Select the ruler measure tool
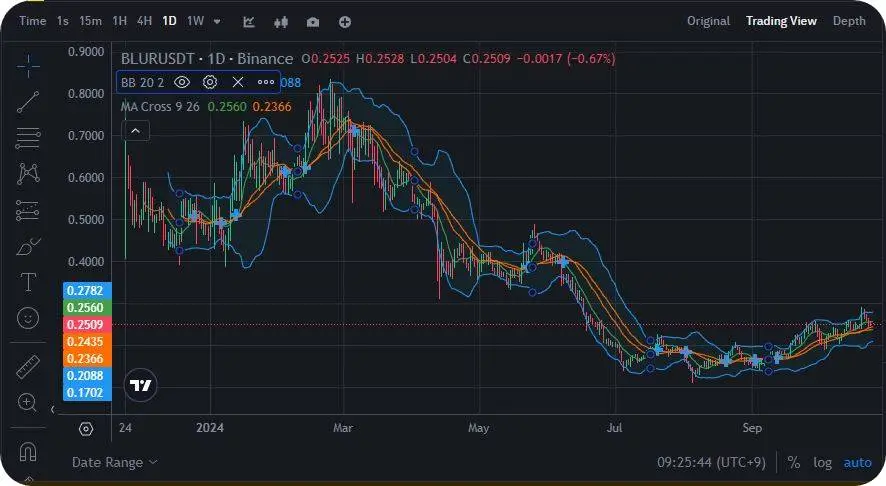The height and width of the screenshot is (486, 886). pos(28,367)
